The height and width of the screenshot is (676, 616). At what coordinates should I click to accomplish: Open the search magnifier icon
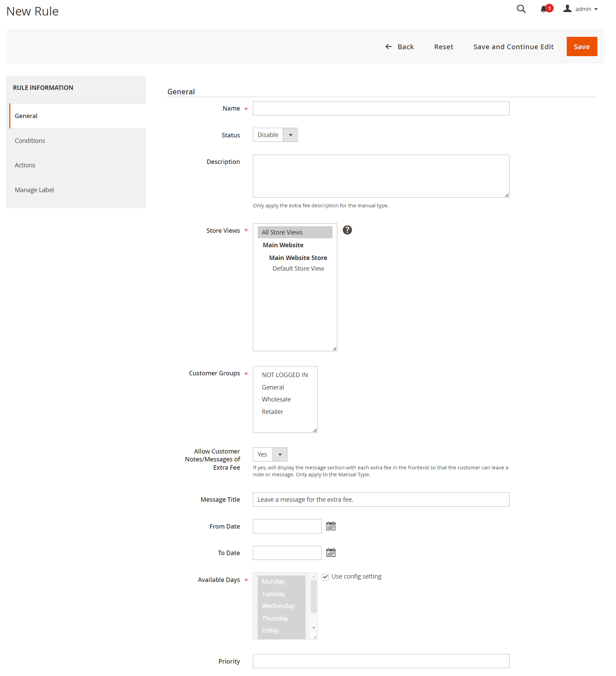point(521,9)
